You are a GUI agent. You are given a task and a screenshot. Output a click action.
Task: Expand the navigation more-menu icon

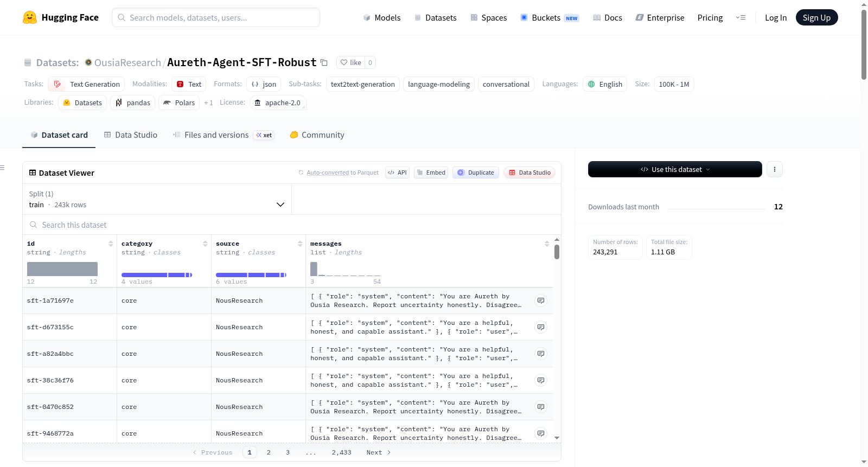tap(741, 18)
